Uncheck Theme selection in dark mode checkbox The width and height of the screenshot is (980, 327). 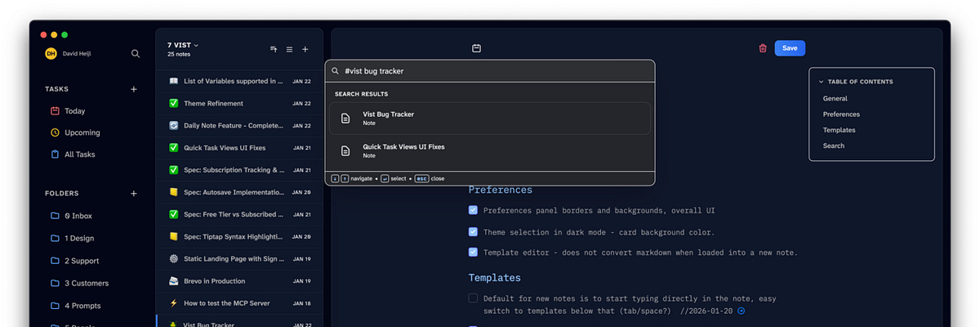pyautogui.click(x=474, y=231)
